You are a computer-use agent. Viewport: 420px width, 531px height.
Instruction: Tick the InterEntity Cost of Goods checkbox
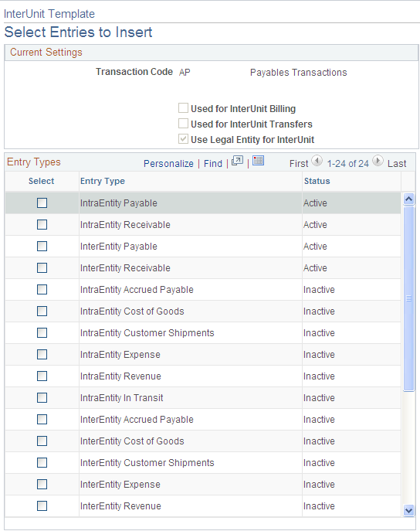(x=42, y=441)
